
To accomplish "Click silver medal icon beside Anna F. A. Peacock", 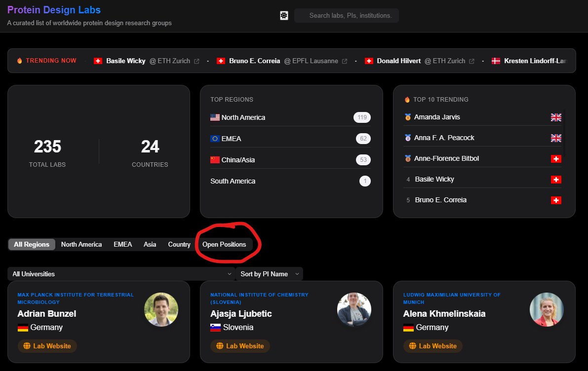I will coord(408,138).
